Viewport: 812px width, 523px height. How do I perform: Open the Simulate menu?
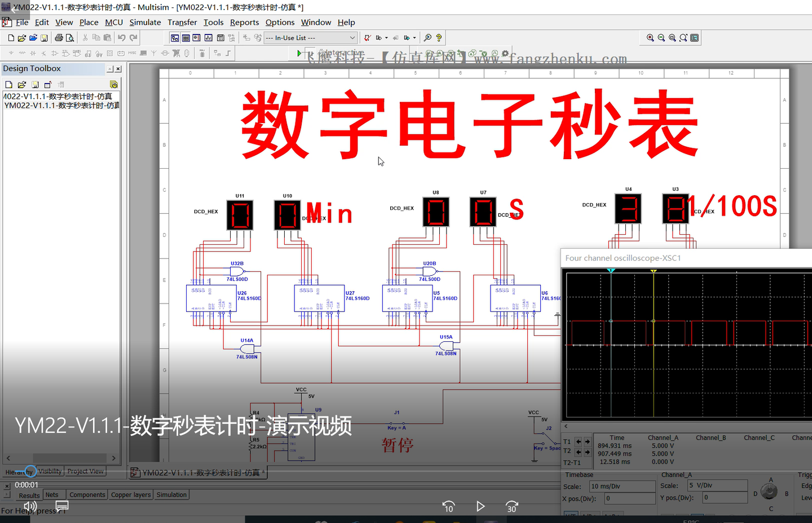pos(145,23)
